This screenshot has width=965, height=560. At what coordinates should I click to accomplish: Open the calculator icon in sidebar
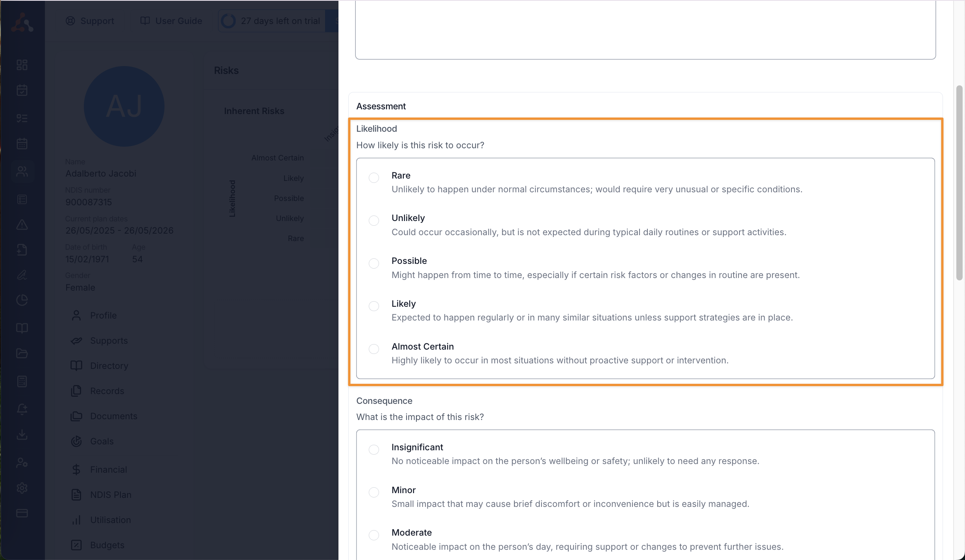[x=22, y=381]
